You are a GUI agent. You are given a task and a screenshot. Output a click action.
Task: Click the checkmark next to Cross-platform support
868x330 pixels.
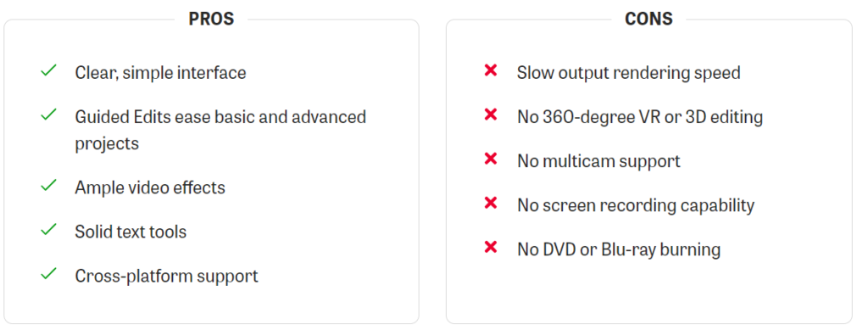[x=48, y=273]
